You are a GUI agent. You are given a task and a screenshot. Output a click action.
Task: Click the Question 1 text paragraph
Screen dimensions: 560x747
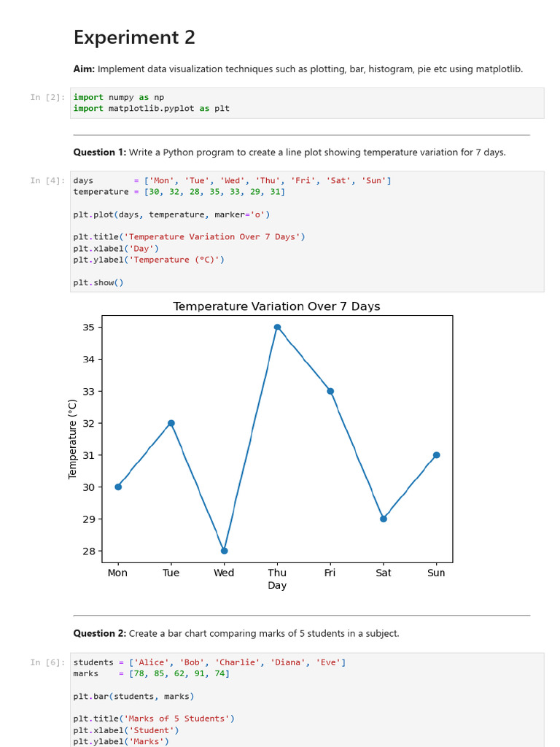click(x=289, y=152)
